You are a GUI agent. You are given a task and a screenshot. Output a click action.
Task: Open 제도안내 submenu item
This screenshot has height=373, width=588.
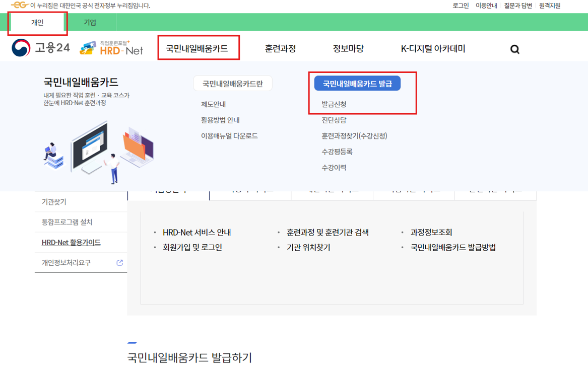point(213,104)
